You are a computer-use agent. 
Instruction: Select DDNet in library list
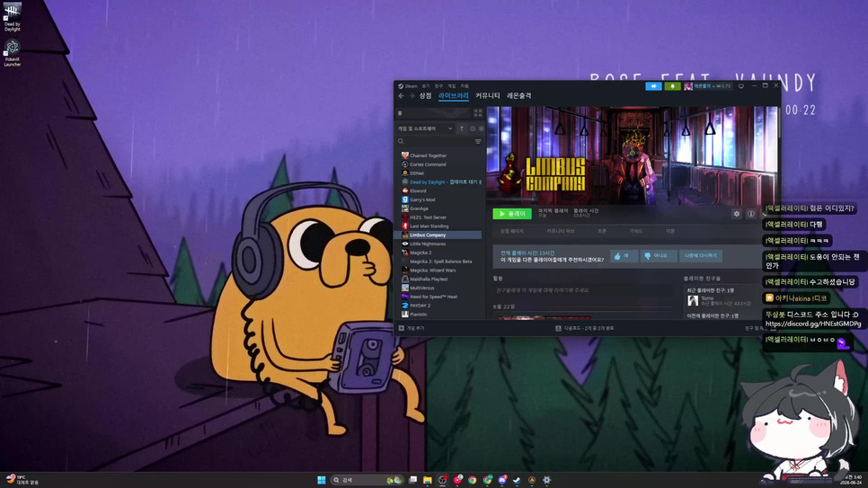click(x=441, y=173)
